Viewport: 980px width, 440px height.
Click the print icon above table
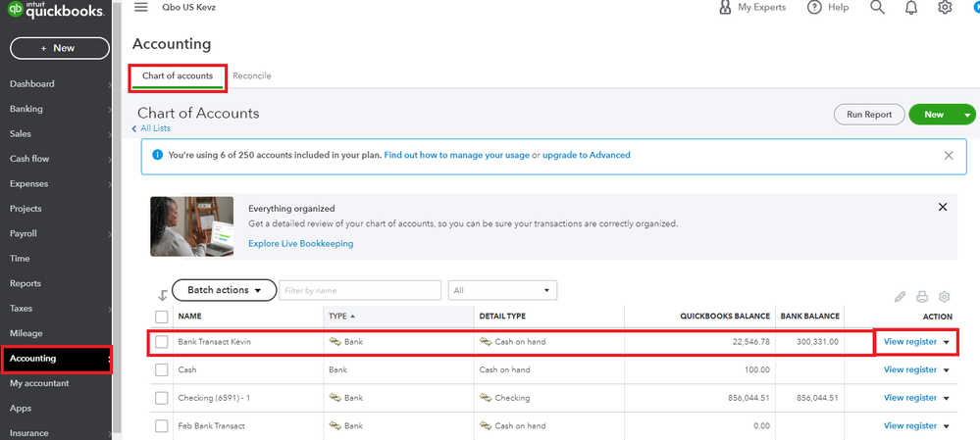tap(922, 297)
